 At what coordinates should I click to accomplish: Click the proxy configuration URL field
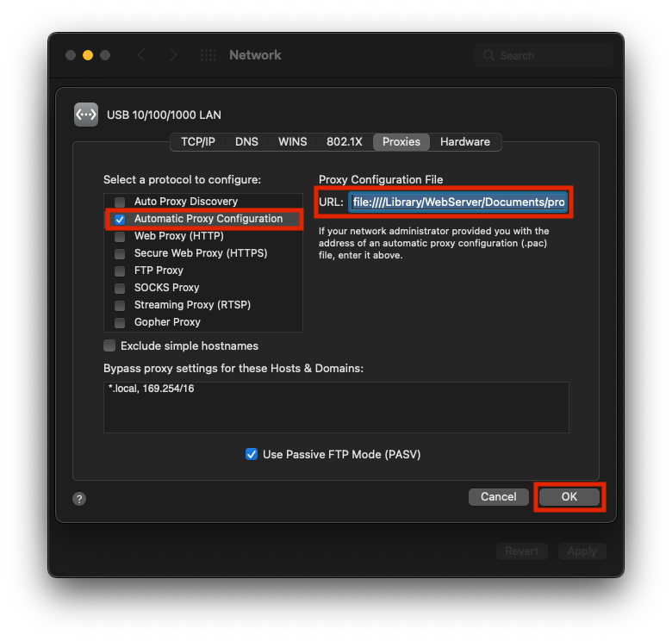click(457, 202)
